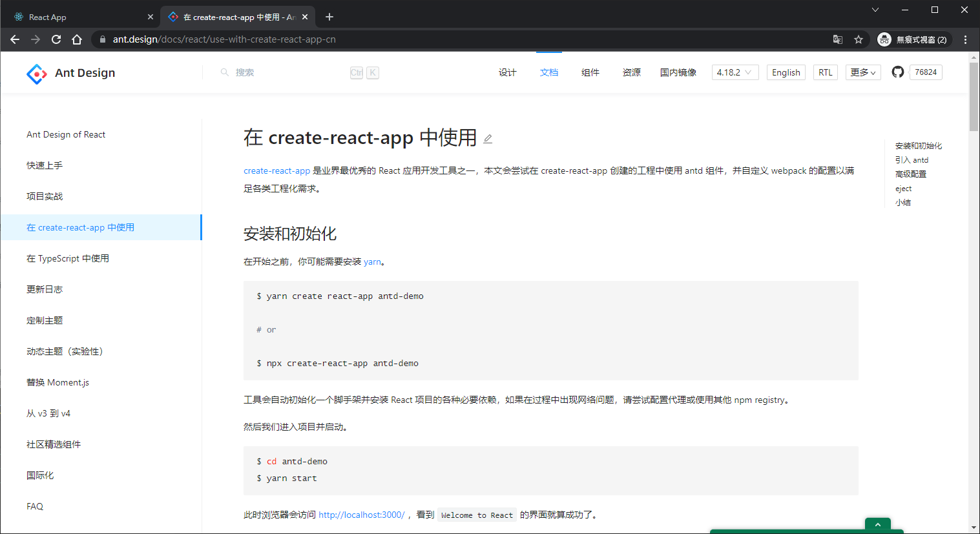Click the yarn start code line
Screen dimensions: 980x534
(x=287, y=478)
